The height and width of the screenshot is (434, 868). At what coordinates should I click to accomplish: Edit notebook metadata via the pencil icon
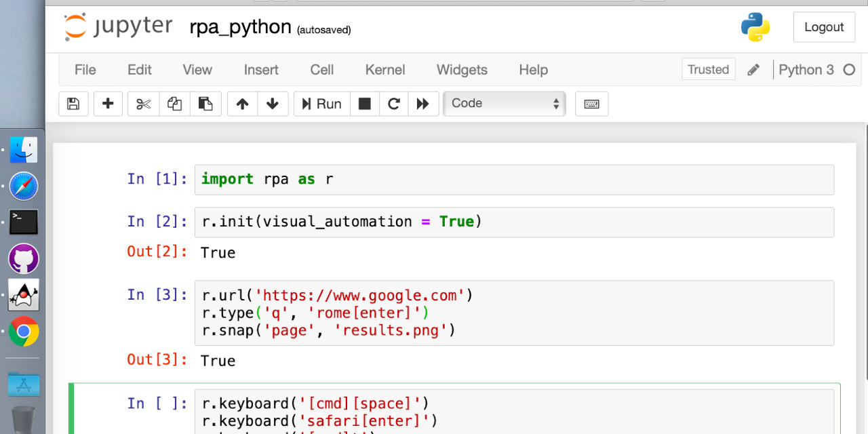coord(753,69)
